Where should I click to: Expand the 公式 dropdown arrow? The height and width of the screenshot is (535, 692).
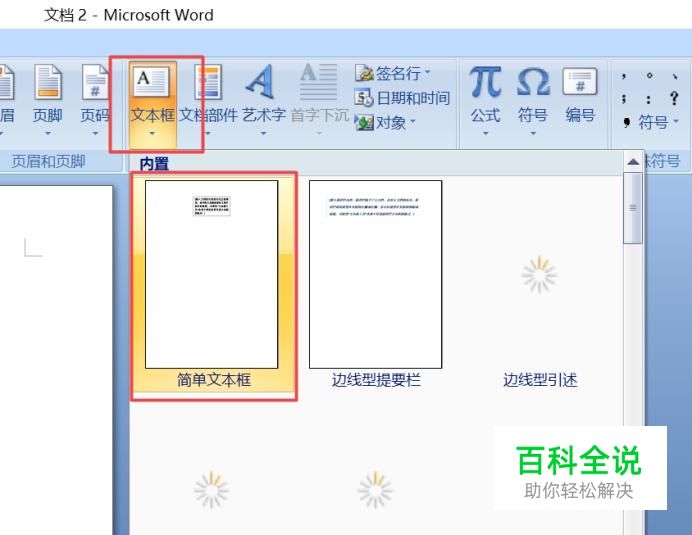(485, 133)
